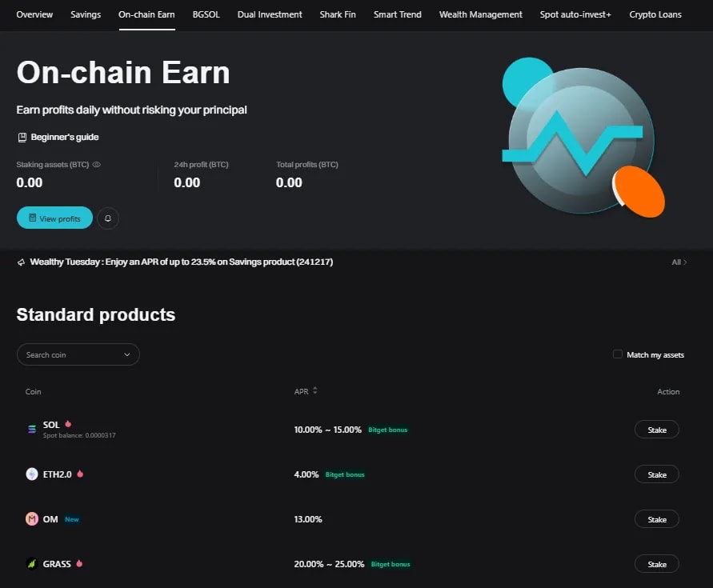Viewport: 713px width, 588px height.
Task: Click the notification bell icon
Action: [108, 218]
